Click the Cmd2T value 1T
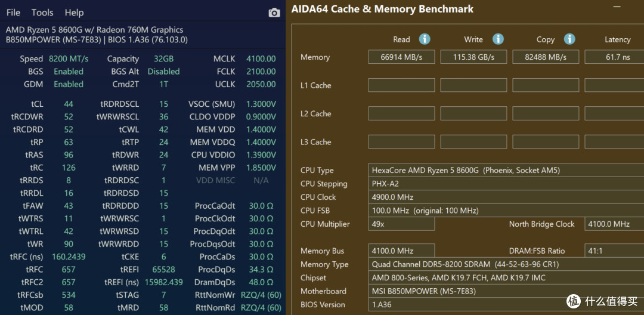644x315 pixels. [164, 84]
